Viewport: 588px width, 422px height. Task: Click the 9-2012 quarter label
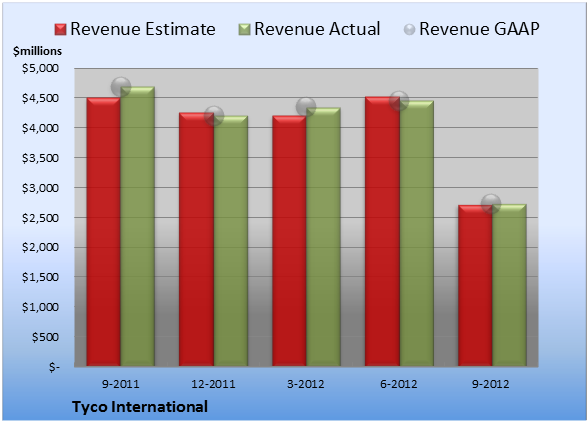coord(491,384)
